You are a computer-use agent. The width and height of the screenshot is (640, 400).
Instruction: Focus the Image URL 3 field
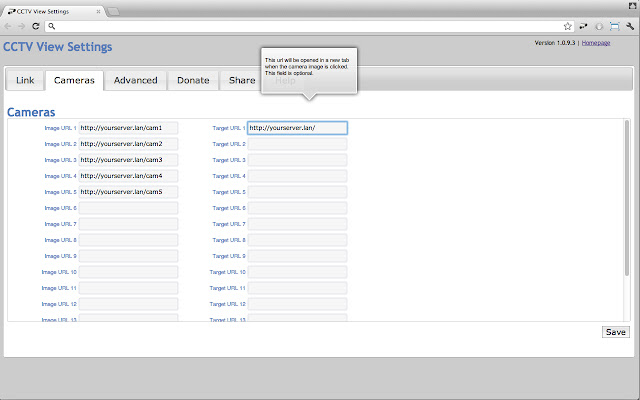[x=128, y=160]
